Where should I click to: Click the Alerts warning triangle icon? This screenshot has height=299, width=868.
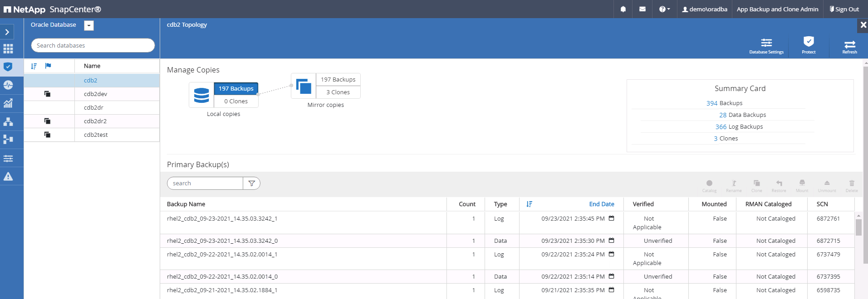tap(8, 176)
